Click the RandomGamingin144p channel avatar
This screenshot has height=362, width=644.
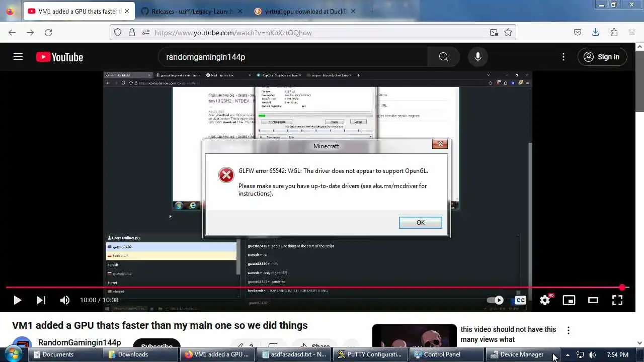(22, 342)
